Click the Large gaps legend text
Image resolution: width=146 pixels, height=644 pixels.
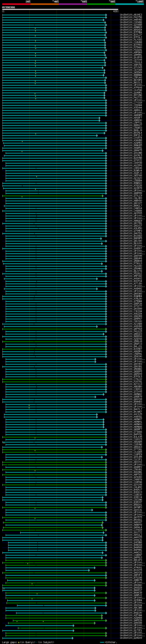pyautogui.click(x=10, y=642)
